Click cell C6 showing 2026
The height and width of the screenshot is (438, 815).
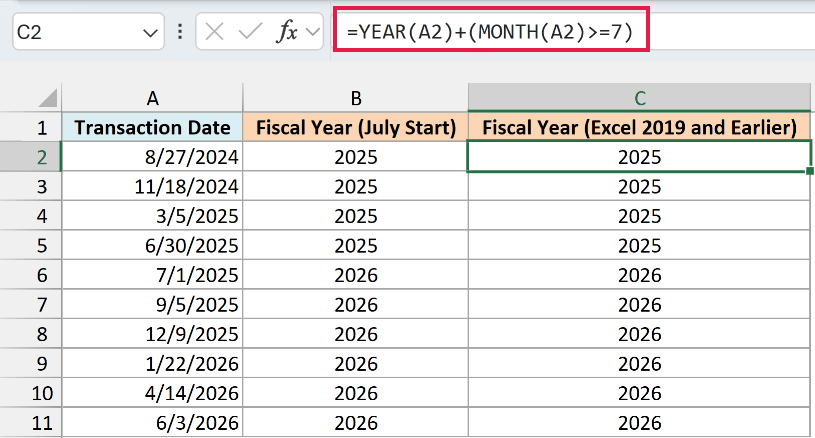tap(640, 275)
